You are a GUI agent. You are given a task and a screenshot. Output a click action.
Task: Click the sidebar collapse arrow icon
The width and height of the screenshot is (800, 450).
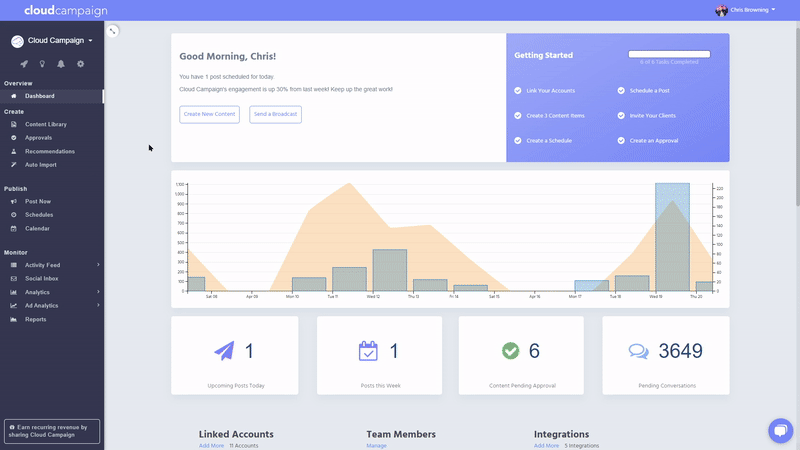(x=113, y=31)
